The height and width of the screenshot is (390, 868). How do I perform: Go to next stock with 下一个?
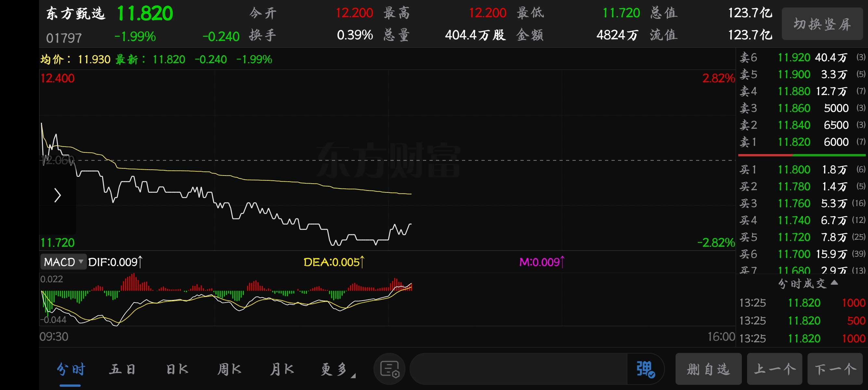coord(835,369)
